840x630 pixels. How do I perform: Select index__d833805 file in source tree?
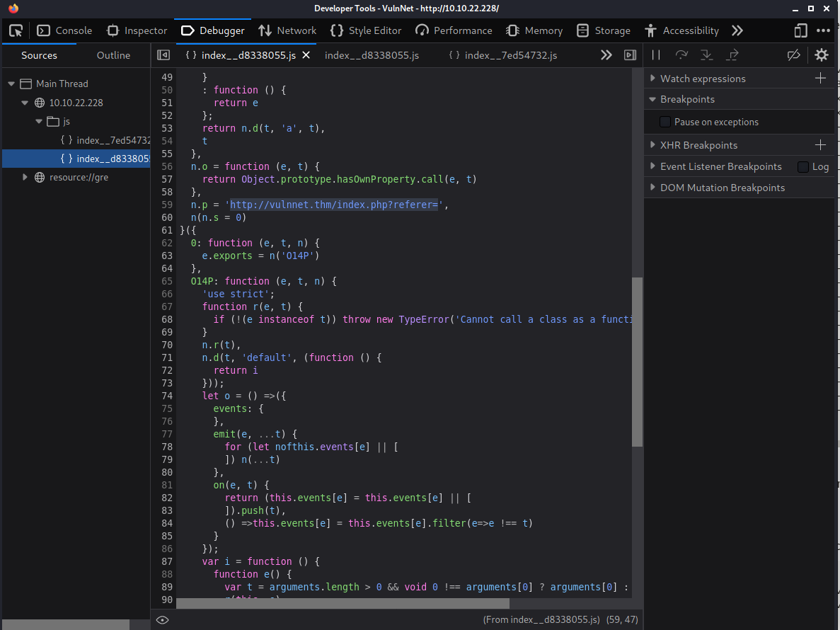click(x=76, y=159)
